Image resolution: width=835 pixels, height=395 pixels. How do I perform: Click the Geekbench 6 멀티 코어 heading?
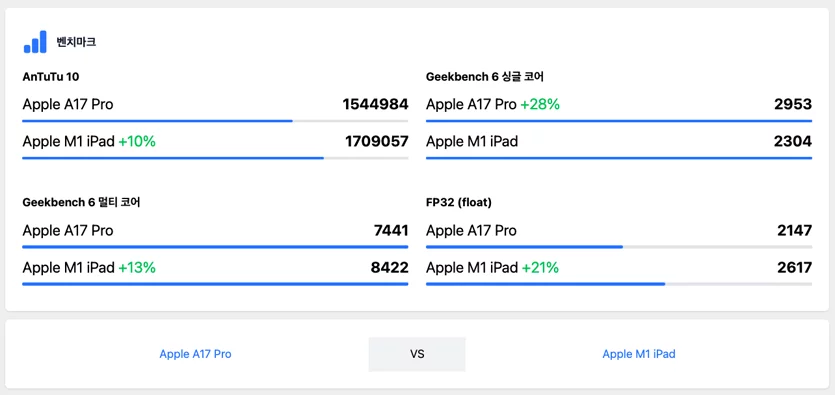tap(81, 202)
